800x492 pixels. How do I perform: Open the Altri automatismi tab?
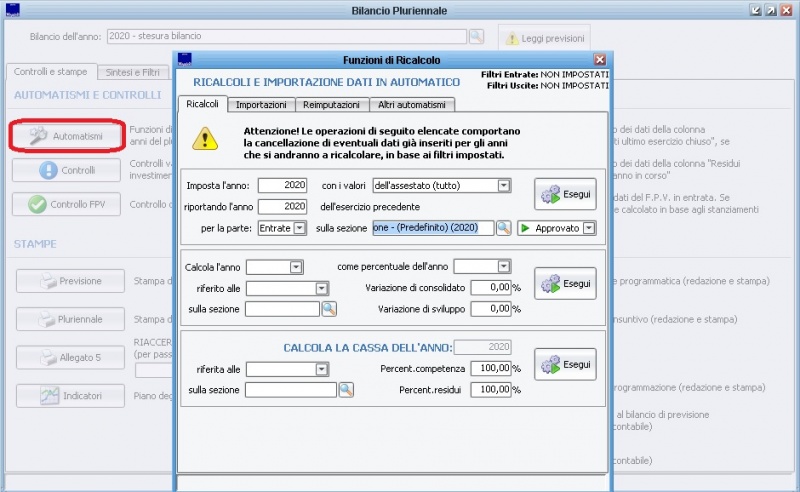pos(412,104)
